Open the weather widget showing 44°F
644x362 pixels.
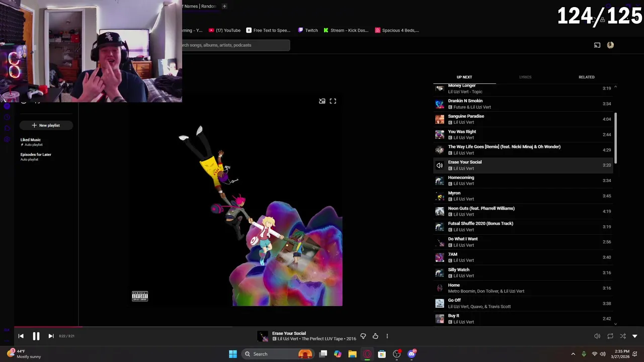click(x=24, y=354)
